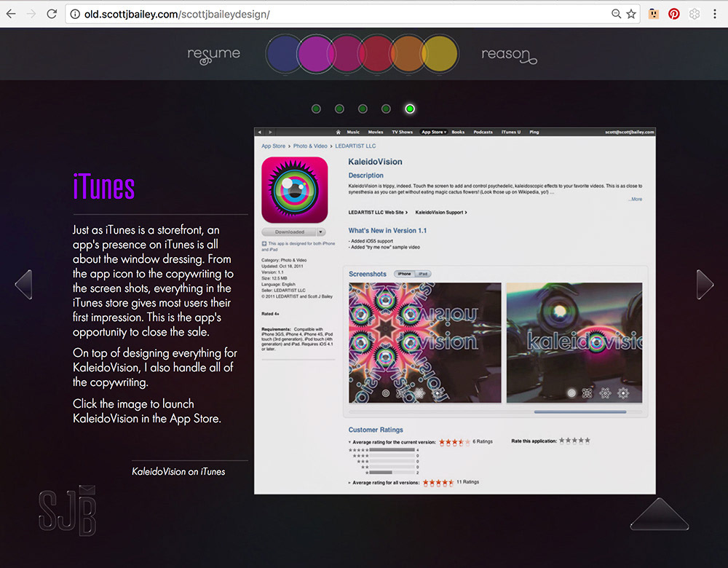Select the yellow navigation circle
Screen dimensions: 728x568
pyautogui.click(x=440, y=54)
